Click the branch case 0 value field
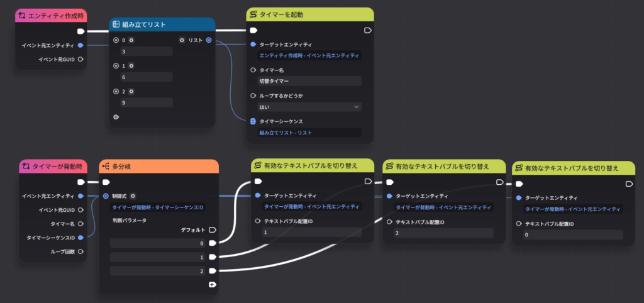 pyautogui.click(x=158, y=243)
